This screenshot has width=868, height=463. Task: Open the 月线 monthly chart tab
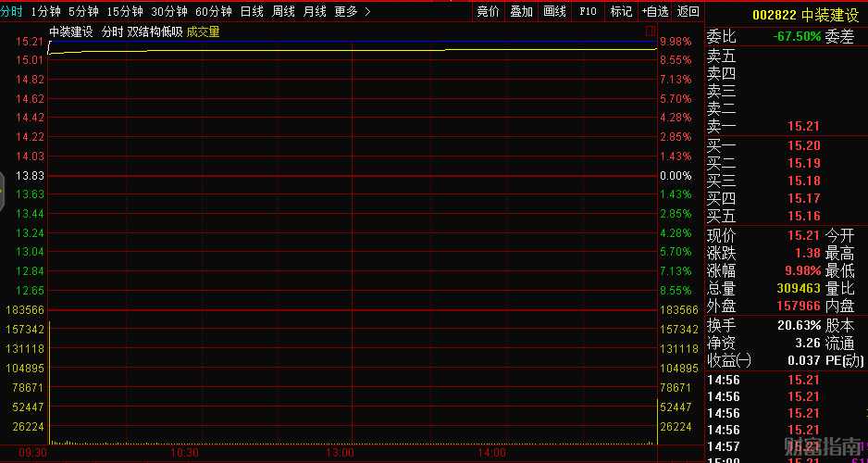tap(315, 11)
